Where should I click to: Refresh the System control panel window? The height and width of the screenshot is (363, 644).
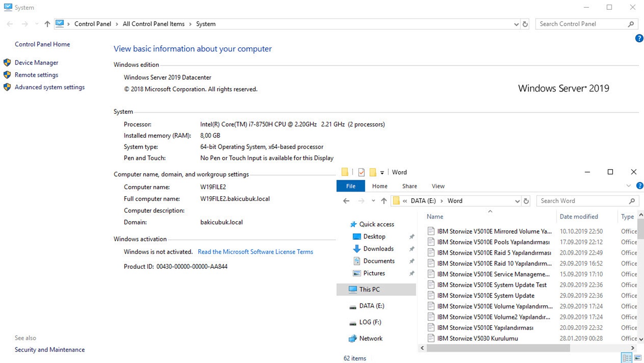[525, 24]
